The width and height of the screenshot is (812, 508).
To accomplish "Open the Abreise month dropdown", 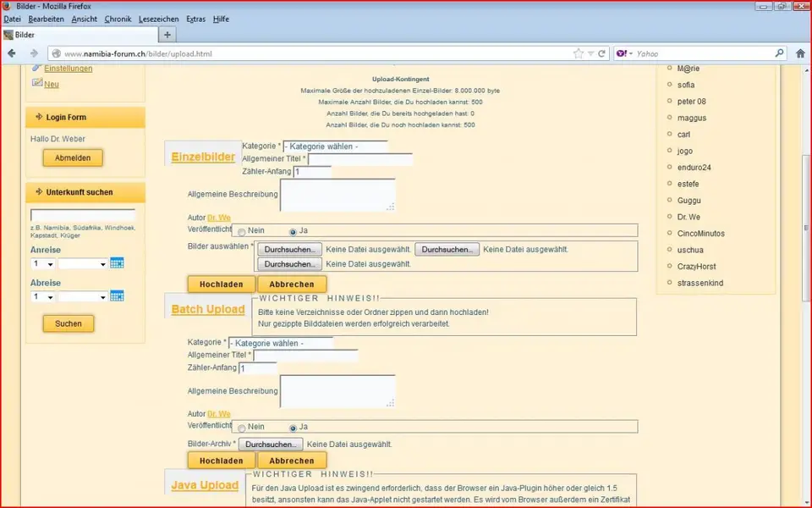I will tap(83, 297).
